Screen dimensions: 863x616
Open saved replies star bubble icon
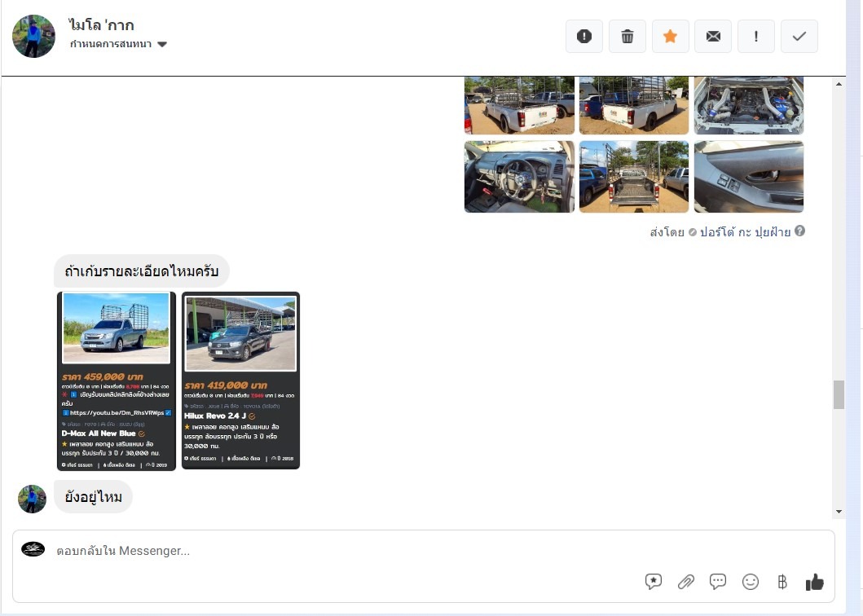654,582
